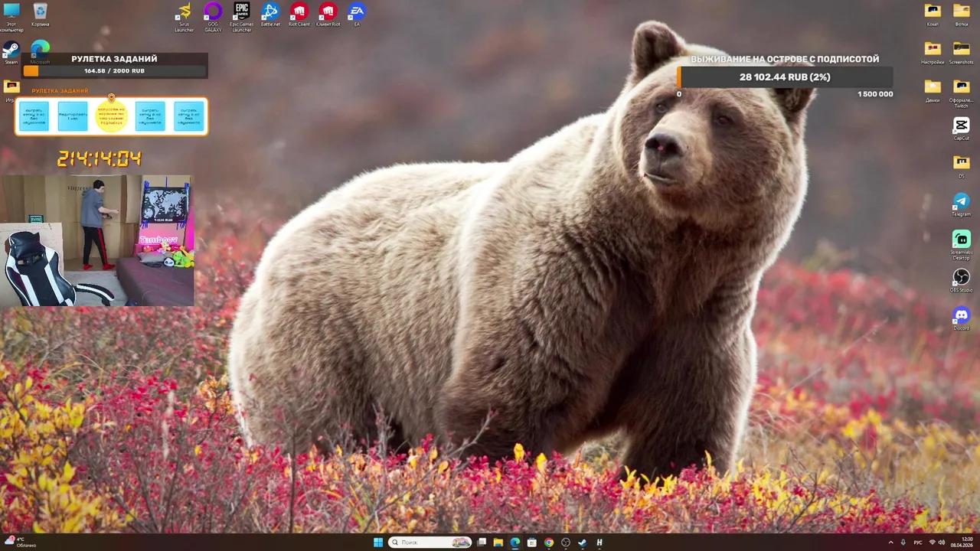Screen dimensions: 980x551
Task: Open the GOG GALAXY desktop shortcut
Action: pos(213,16)
